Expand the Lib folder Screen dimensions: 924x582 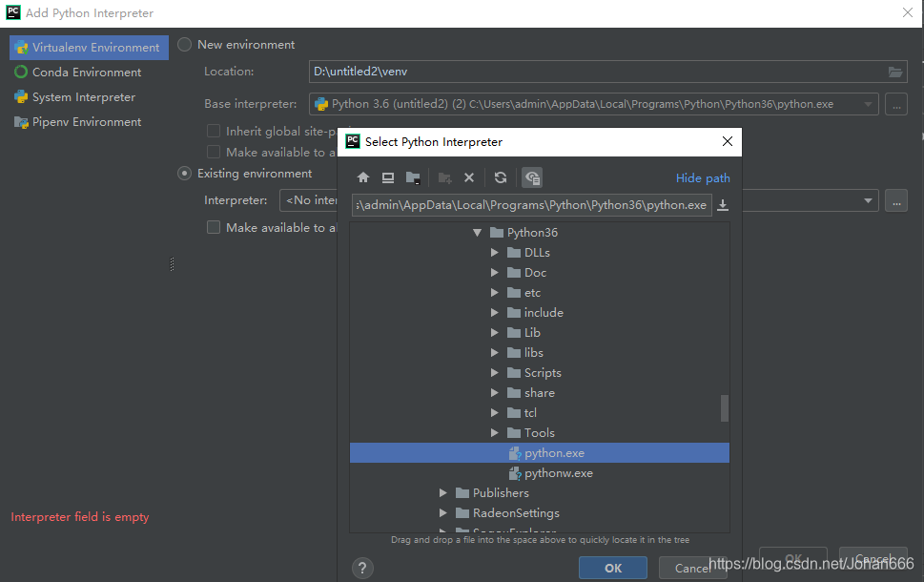[x=495, y=333]
